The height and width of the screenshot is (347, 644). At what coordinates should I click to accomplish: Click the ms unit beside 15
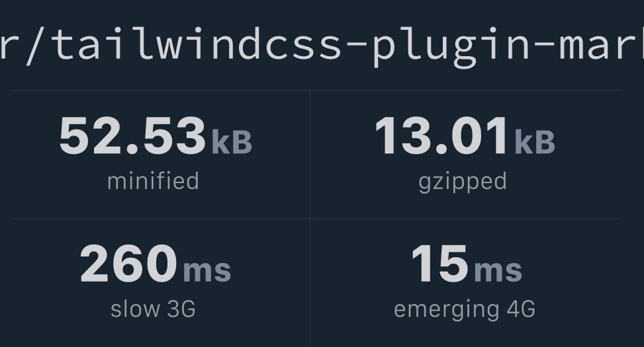(x=498, y=270)
